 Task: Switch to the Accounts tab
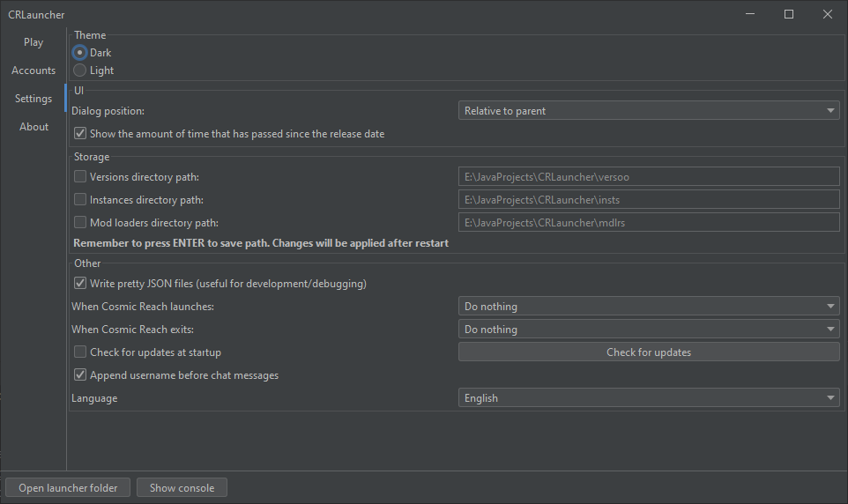pyautogui.click(x=33, y=70)
